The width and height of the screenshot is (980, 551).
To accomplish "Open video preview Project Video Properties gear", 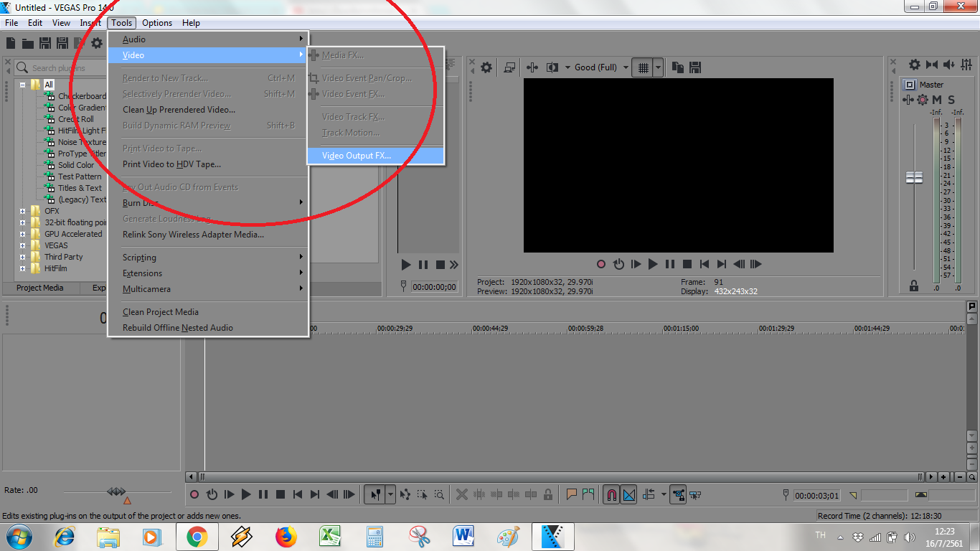I will (486, 67).
